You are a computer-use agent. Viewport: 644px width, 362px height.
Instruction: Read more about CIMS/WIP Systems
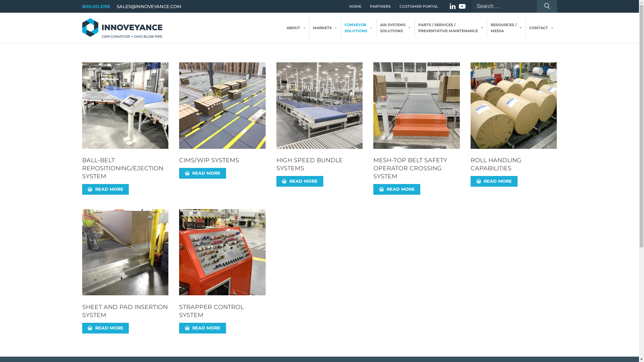click(x=203, y=173)
